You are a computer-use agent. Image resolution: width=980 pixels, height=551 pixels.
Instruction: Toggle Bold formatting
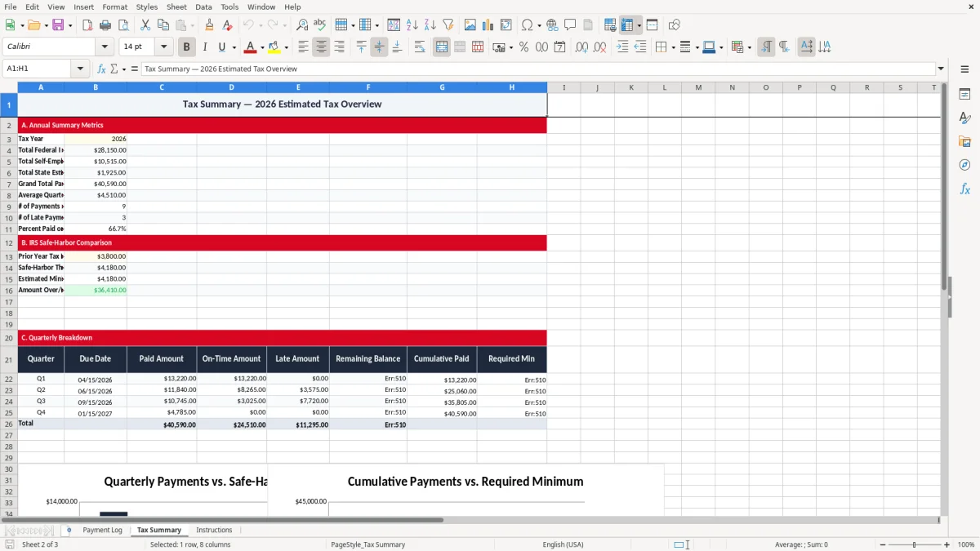[x=187, y=47]
